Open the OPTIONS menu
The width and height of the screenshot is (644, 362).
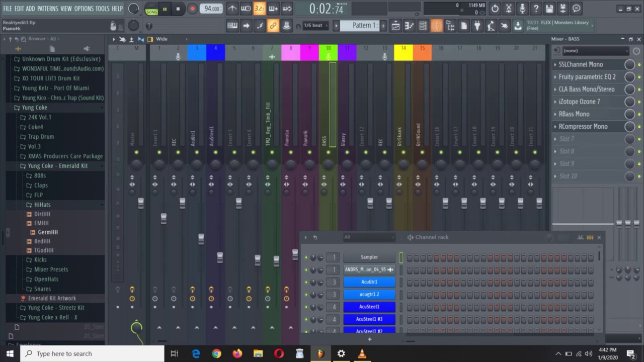click(x=84, y=9)
